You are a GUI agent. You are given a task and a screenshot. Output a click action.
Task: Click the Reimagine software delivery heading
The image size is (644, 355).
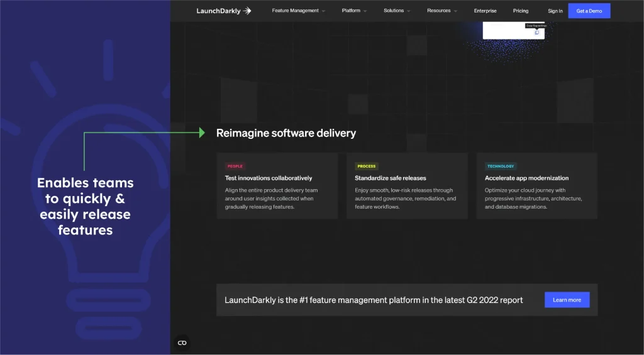tap(286, 133)
